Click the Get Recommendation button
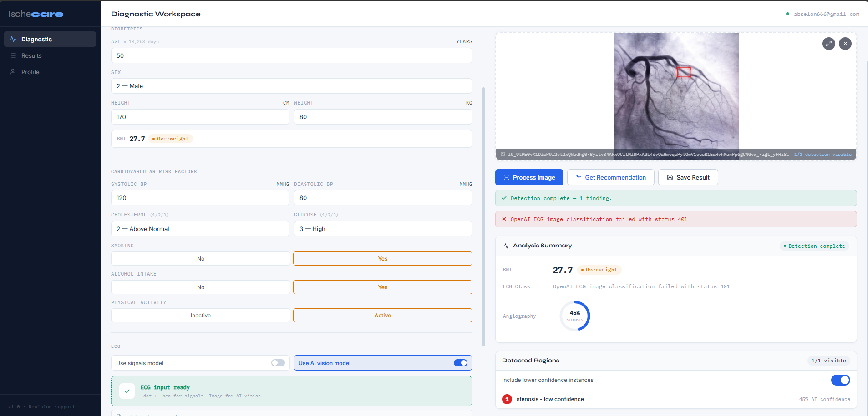The width and height of the screenshot is (868, 416). (611, 177)
